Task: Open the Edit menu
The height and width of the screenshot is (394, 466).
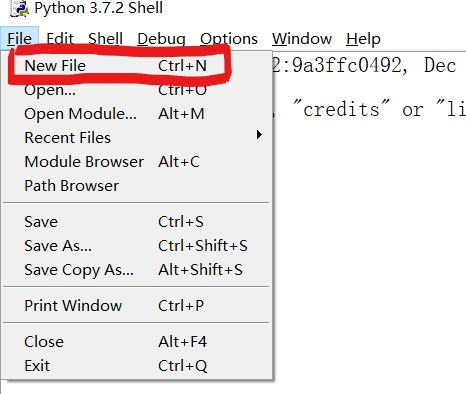Action: 60,39
